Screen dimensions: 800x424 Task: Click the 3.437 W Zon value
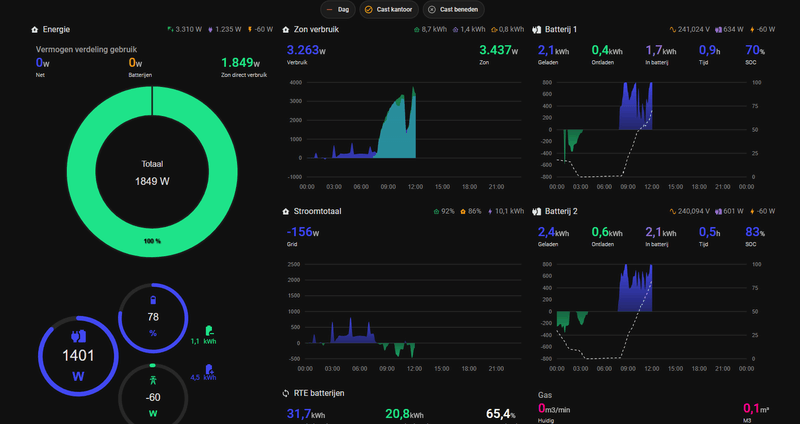[x=498, y=51]
